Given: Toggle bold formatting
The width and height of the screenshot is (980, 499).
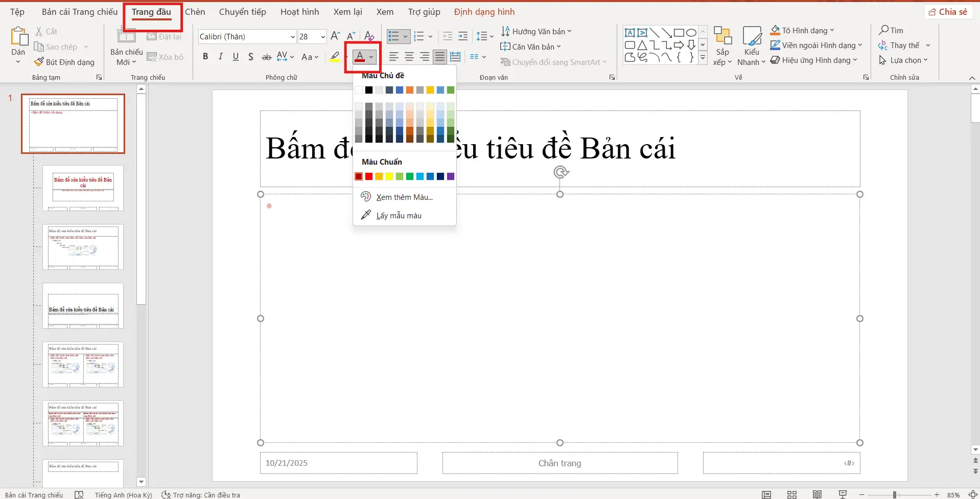Looking at the screenshot, I should 205,56.
